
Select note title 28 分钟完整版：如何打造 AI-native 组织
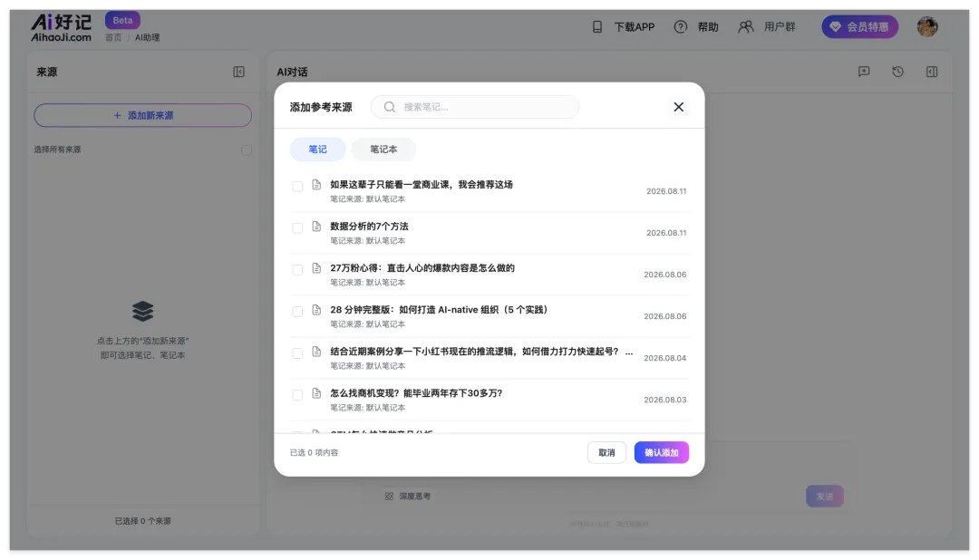click(439, 310)
